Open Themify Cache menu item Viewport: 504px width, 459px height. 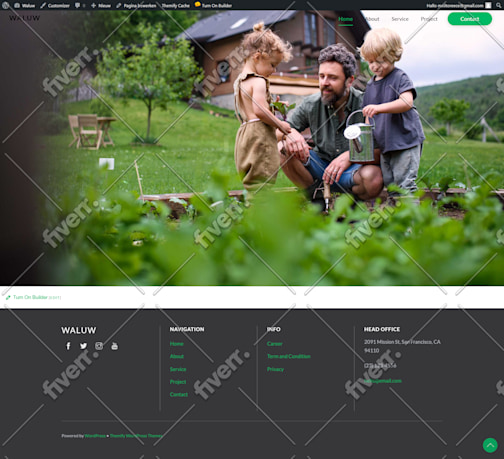176,5
